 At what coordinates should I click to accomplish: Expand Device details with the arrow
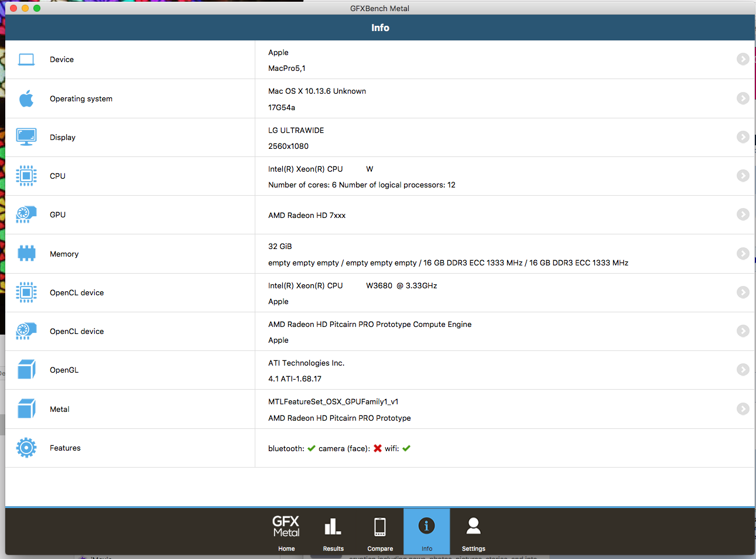(743, 59)
